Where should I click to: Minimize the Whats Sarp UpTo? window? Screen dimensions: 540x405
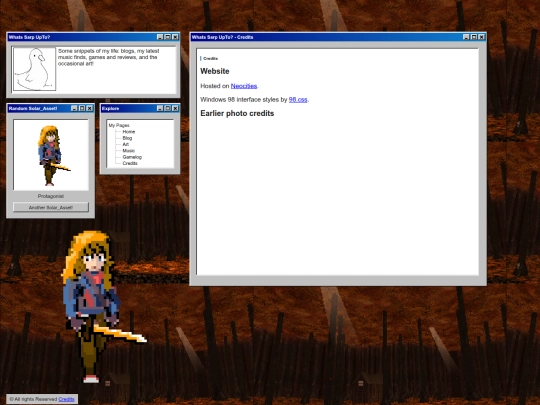pyautogui.click(x=160, y=37)
